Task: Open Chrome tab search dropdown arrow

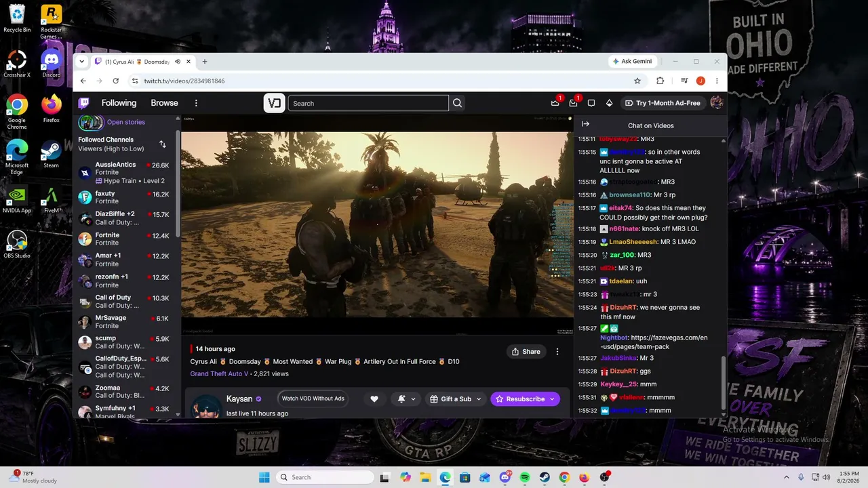Action: tap(82, 62)
